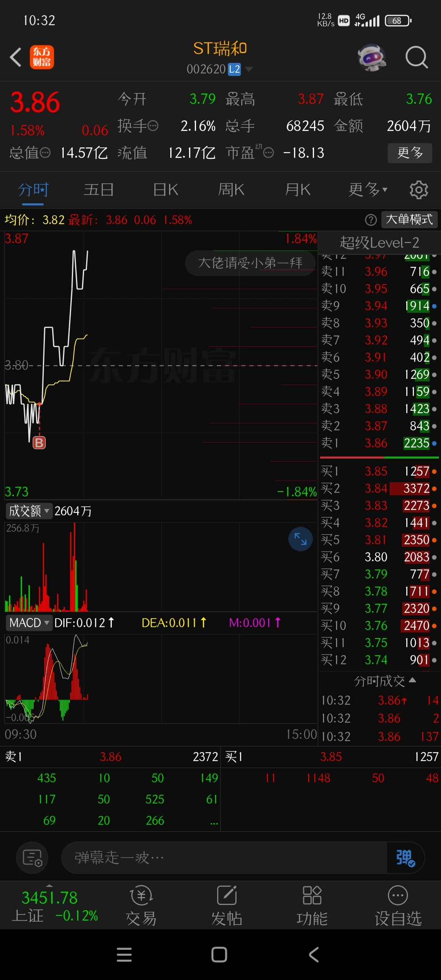Select 买6 row at 3.80

[x=379, y=557]
